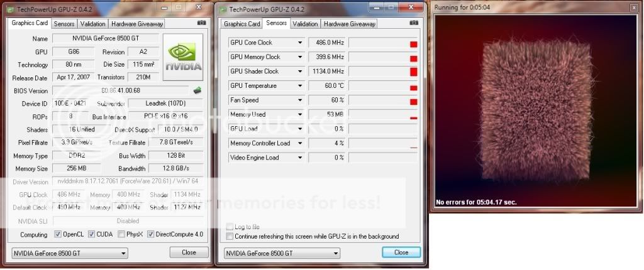This screenshot has width=644, height=270.
Task: Enable the Log to file checkbox
Action: coord(230,227)
